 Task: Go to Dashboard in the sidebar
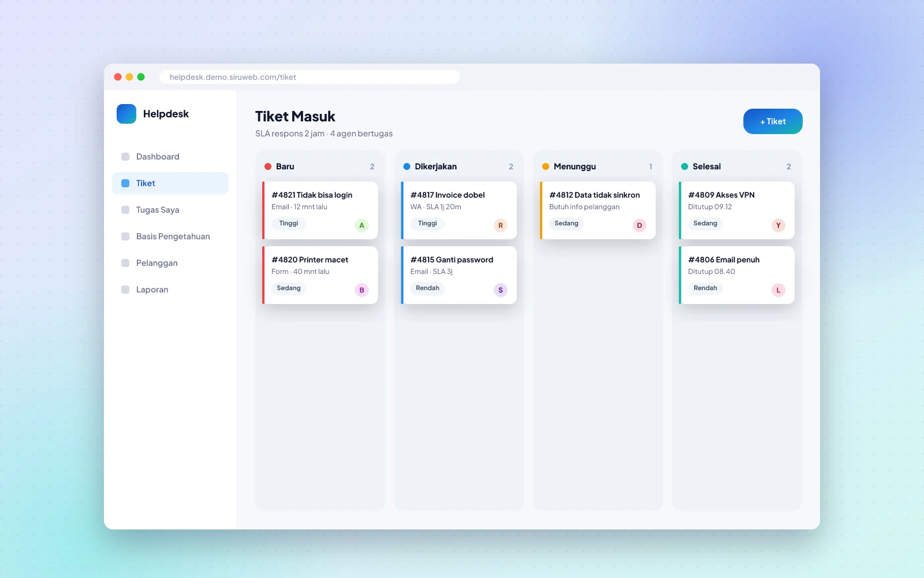click(x=170, y=157)
